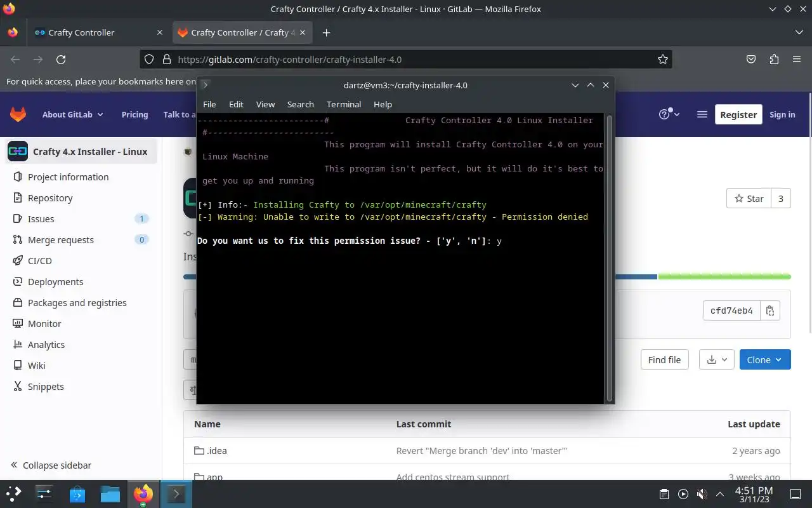Screen dimensions: 812x508
Task: Open the download source dropdown
Action: (x=717, y=359)
